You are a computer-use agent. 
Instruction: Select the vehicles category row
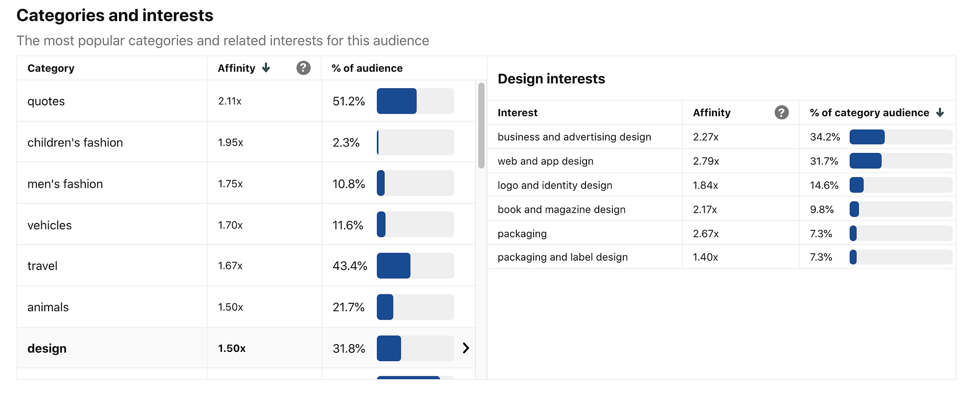coord(246,224)
